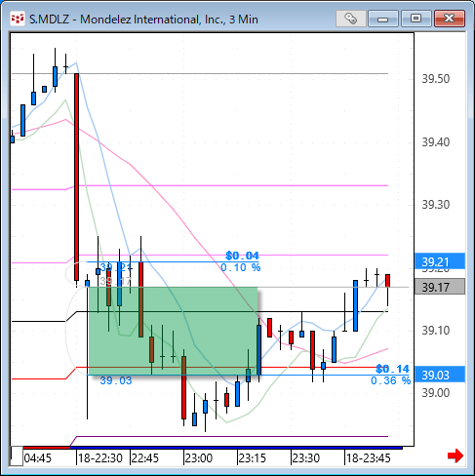Click the 23:30 time axis label
The image size is (475, 476).
coord(306,458)
